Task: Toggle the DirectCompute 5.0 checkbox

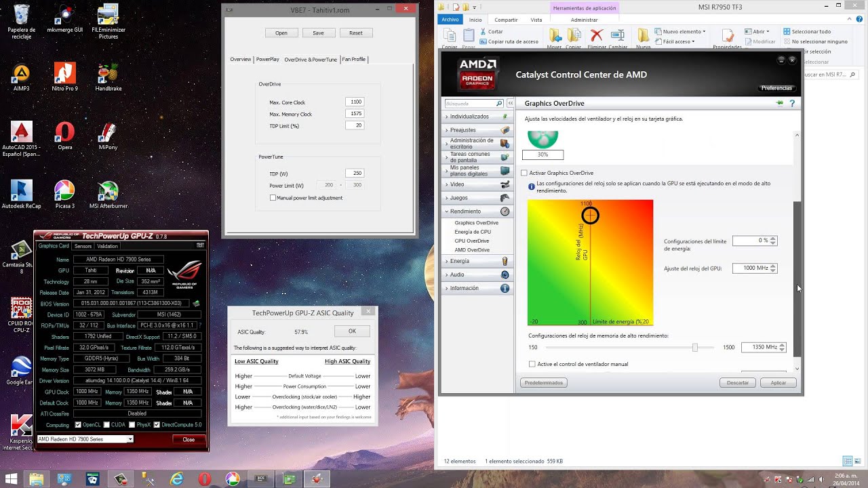Action: (157, 425)
